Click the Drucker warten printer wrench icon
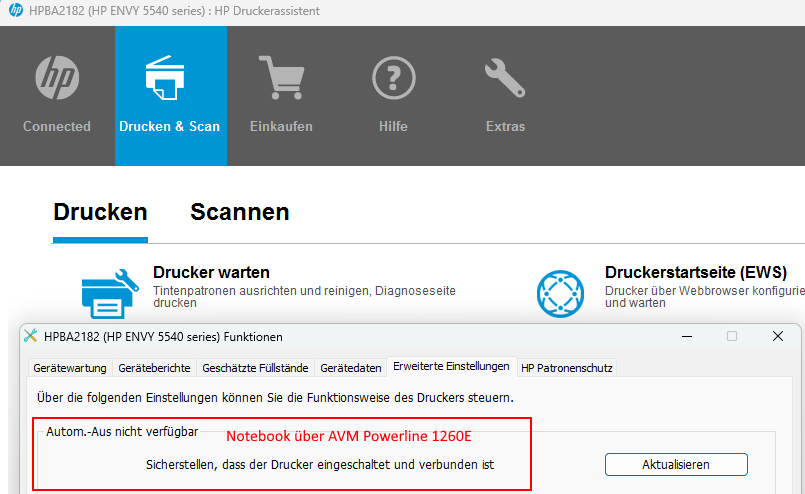 point(110,294)
